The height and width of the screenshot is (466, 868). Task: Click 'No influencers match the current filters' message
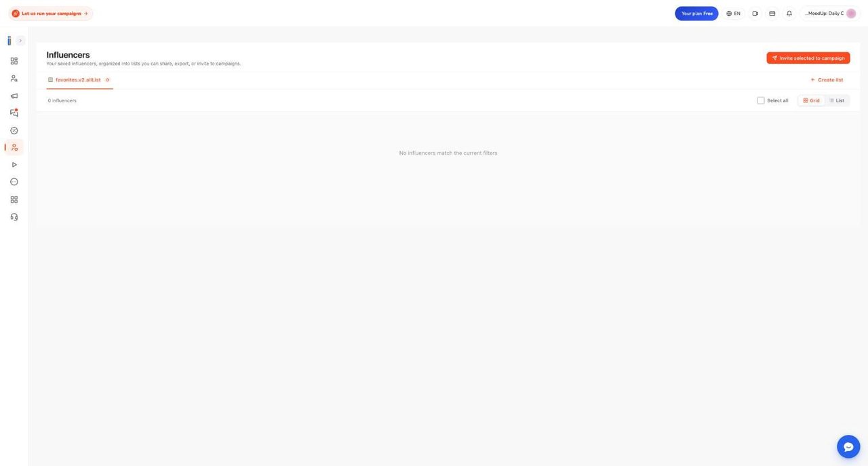coord(448,153)
